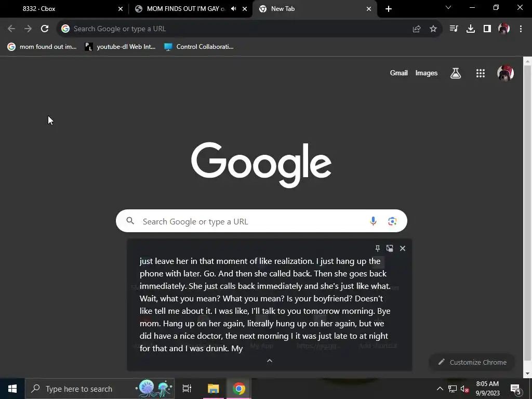This screenshot has height=399, width=532.
Task: Toggle Chrome side panel icon
Action: pyautogui.click(x=487, y=29)
